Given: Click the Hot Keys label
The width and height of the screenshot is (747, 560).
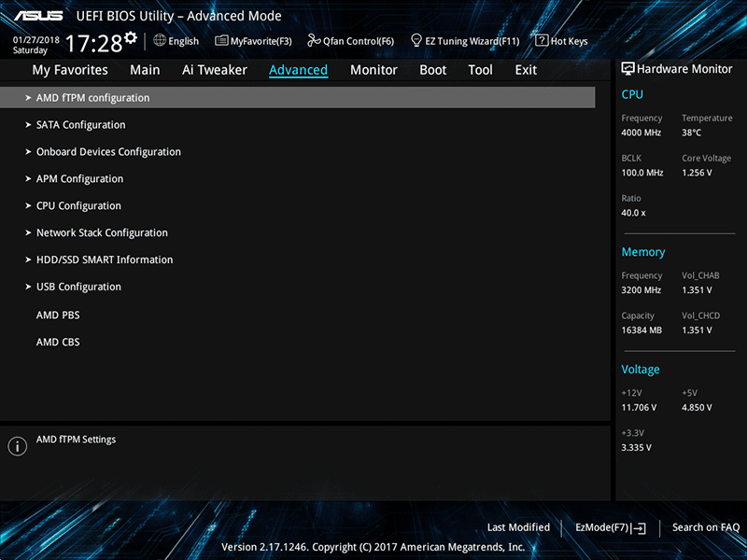Looking at the screenshot, I should [x=570, y=41].
